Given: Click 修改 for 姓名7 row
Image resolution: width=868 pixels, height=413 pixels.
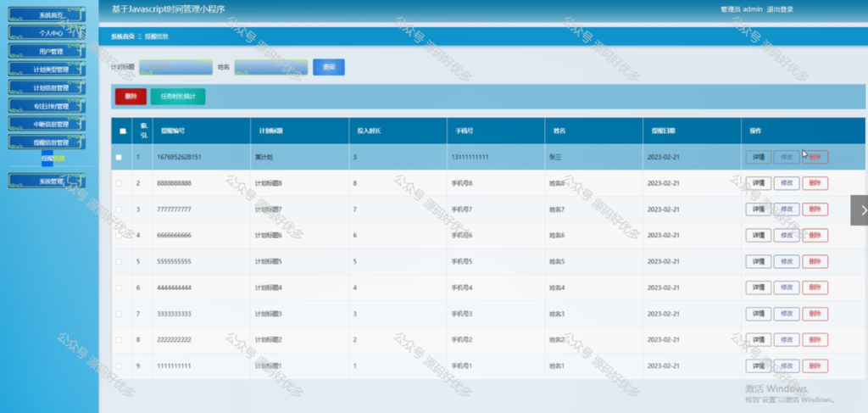Looking at the screenshot, I should coord(787,209).
